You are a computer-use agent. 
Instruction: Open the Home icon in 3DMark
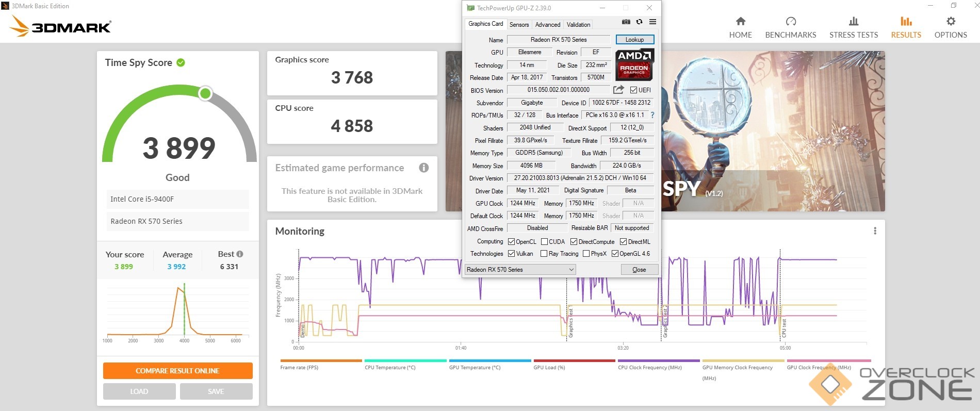pos(741,21)
